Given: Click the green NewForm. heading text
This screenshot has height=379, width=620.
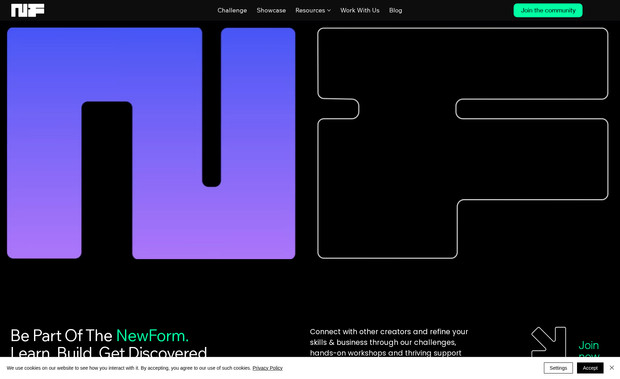Looking at the screenshot, I should coord(152,336).
